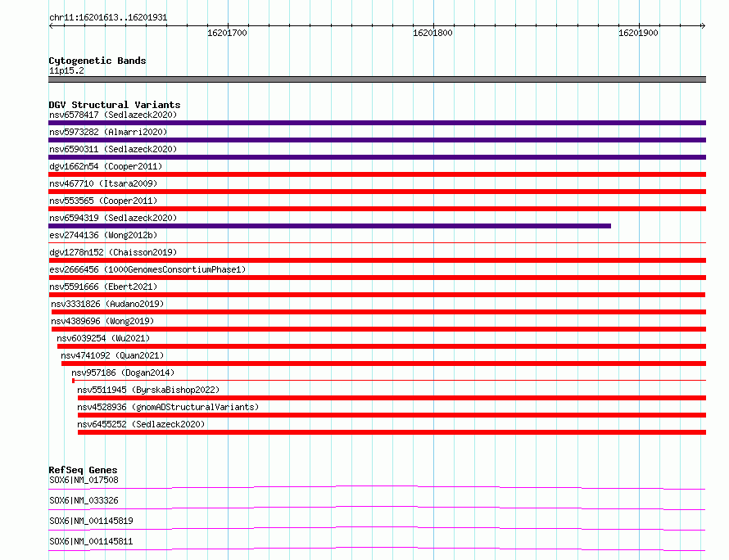
Task: Open variant nsv957186 (Dogan2014) label
Action: tap(123, 373)
